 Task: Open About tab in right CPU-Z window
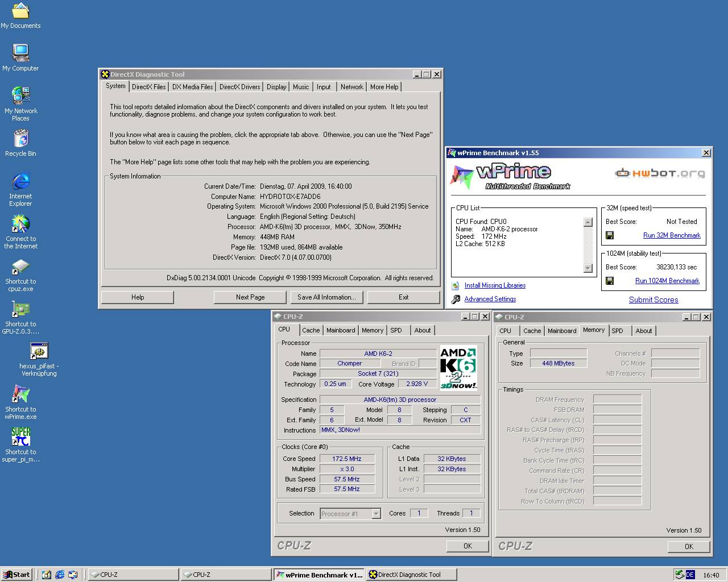click(x=644, y=331)
